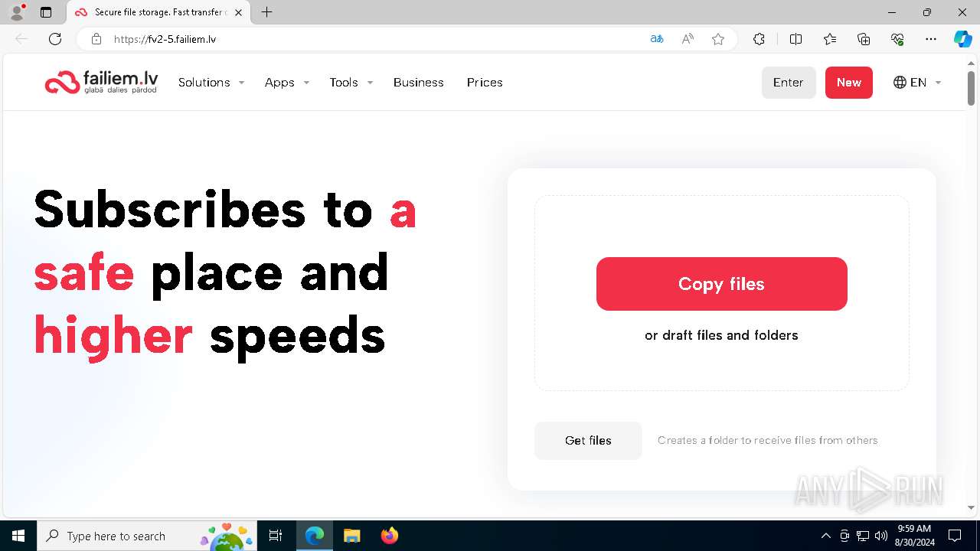Image resolution: width=980 pixels, height=551 pixels.
Task: Click the red Copy files button
Action: pyautogui.click(x=721, y=284)
